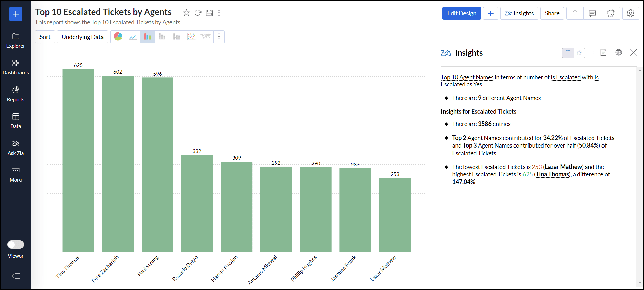Open more chart types menu
The image size is (644, 290).
(219, 37)
